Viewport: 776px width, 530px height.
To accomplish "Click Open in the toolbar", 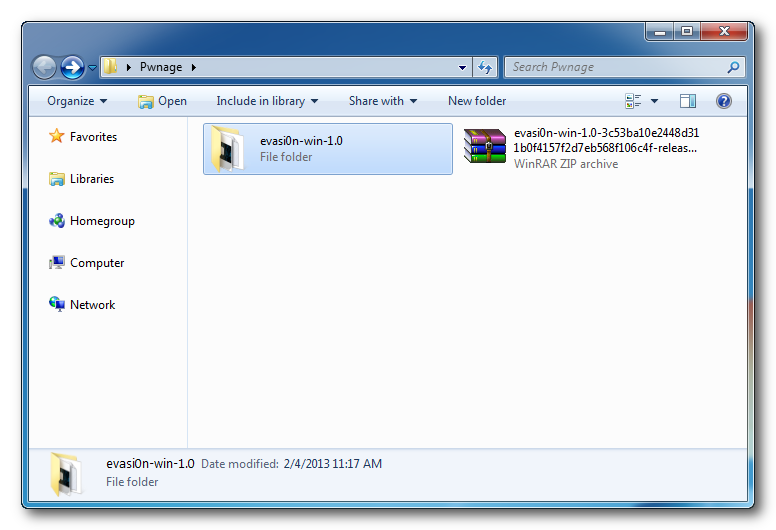I will point(162,101).
